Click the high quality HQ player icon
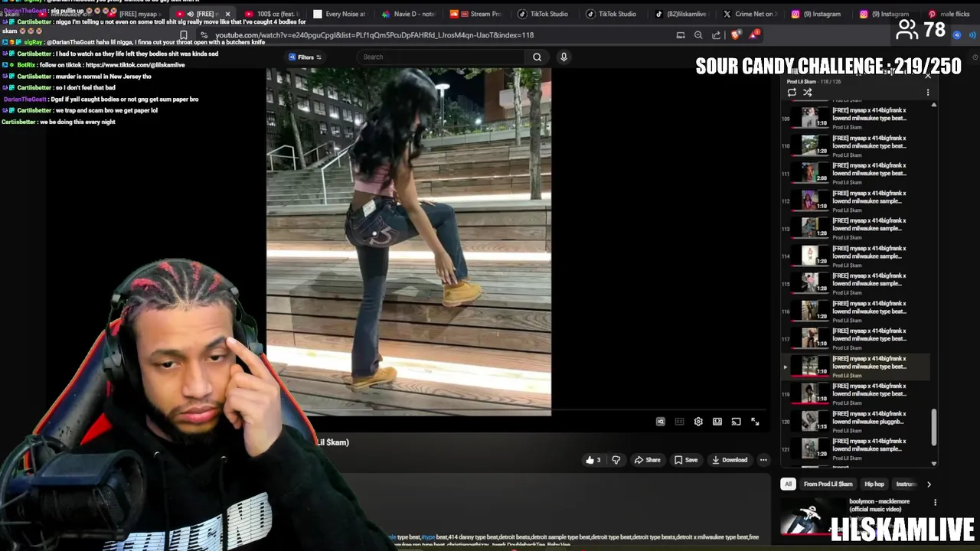This screenshot has height=551, width=980. click(661, 422)
